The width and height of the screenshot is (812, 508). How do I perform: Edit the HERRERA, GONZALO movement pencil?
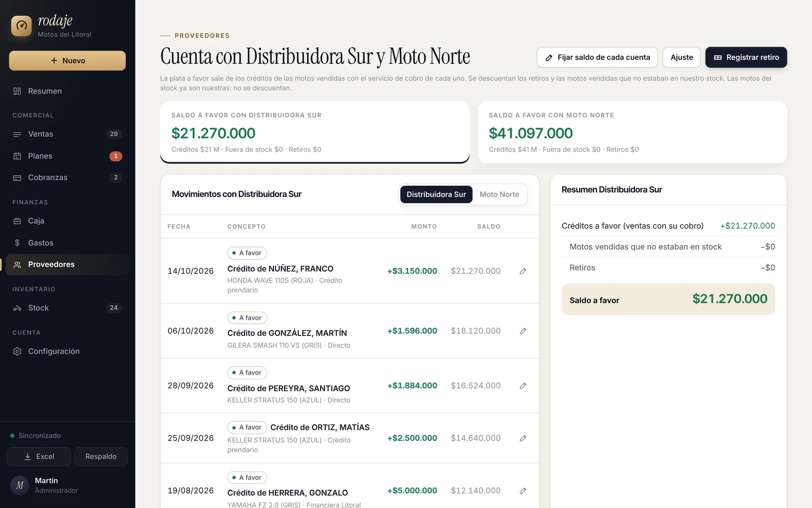point(523,490)
